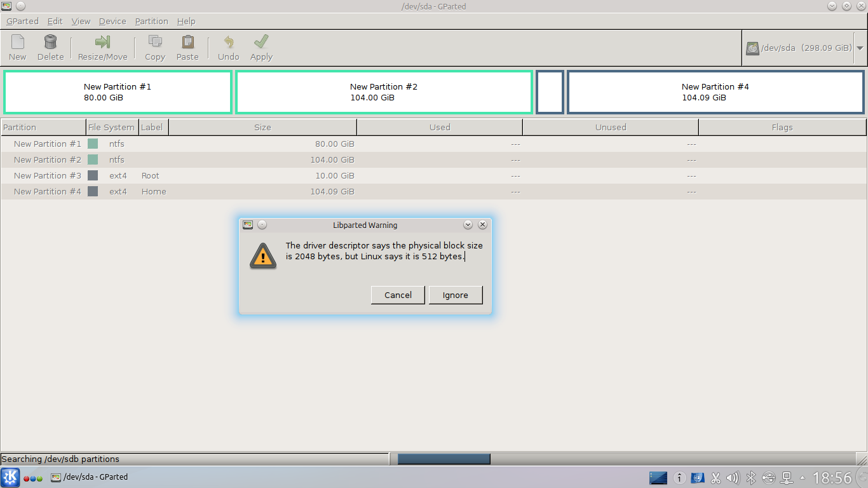Click the Label column header
Viewport: 868px width, 488px height.
click(x=153, y=127)
